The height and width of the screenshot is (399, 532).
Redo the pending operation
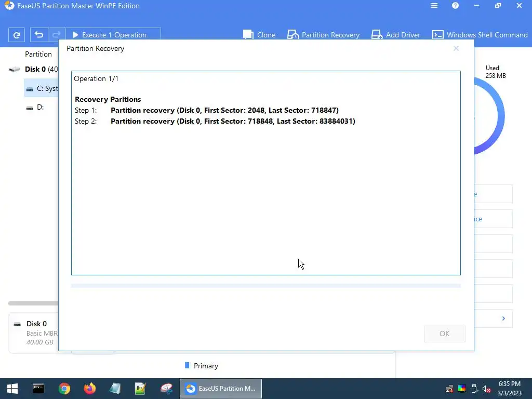click(x=57, y=35)
